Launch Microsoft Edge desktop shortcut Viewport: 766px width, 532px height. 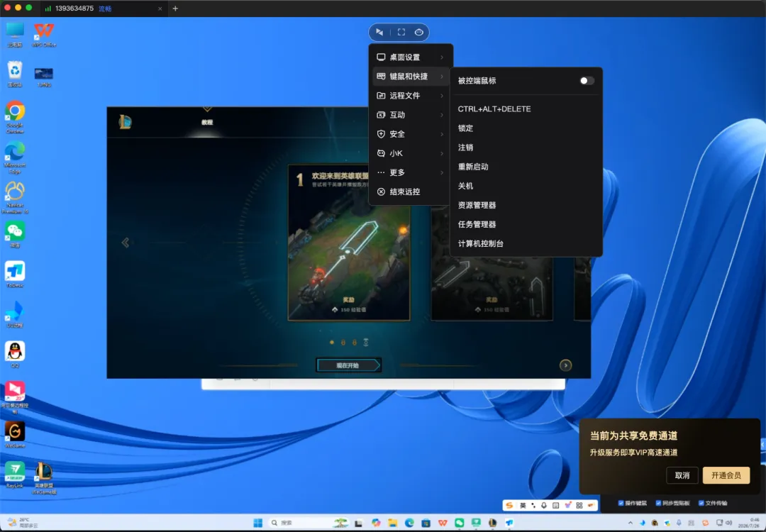[x=15, y=157]
